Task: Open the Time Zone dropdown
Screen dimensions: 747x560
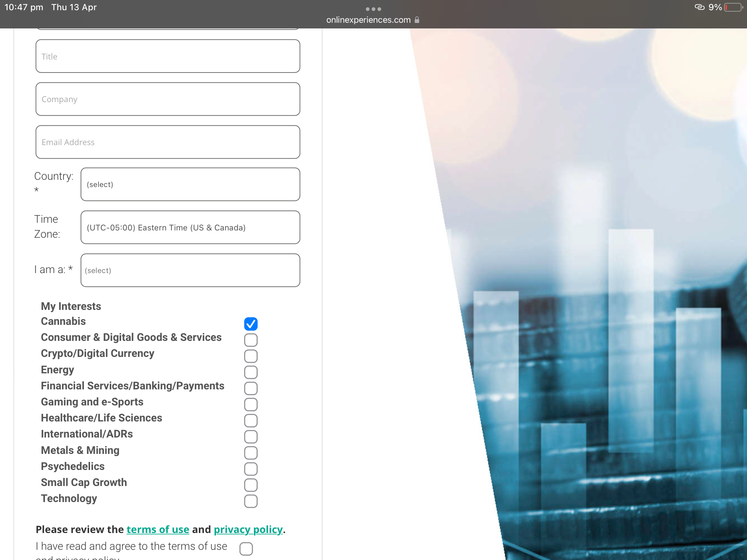Action: click(190, 227)
